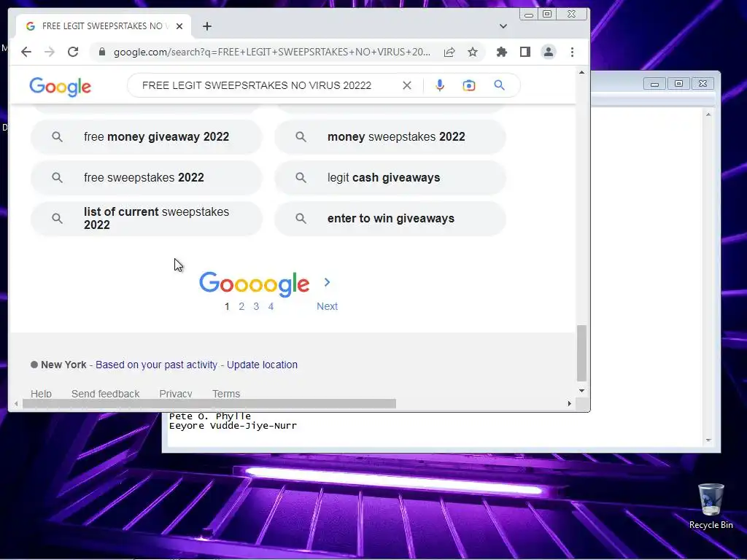
Task: Go to results page 3
Action: tap(256, 306)
